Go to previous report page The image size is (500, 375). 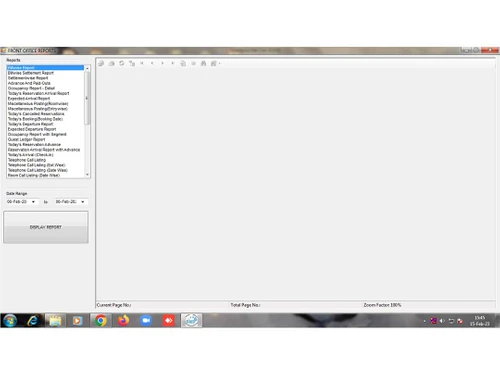[x=152, y=63]
